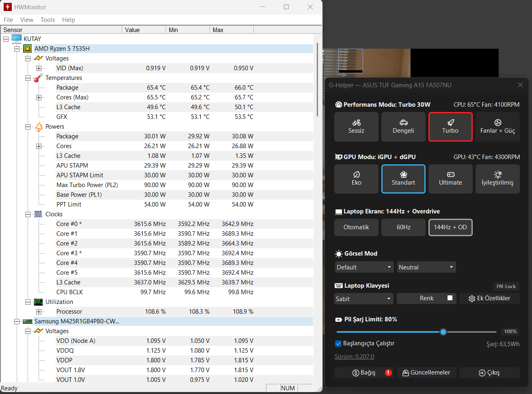The image size is (532, 394).
Task: Click the Samsung memory module icon
Action: (28, 321)
